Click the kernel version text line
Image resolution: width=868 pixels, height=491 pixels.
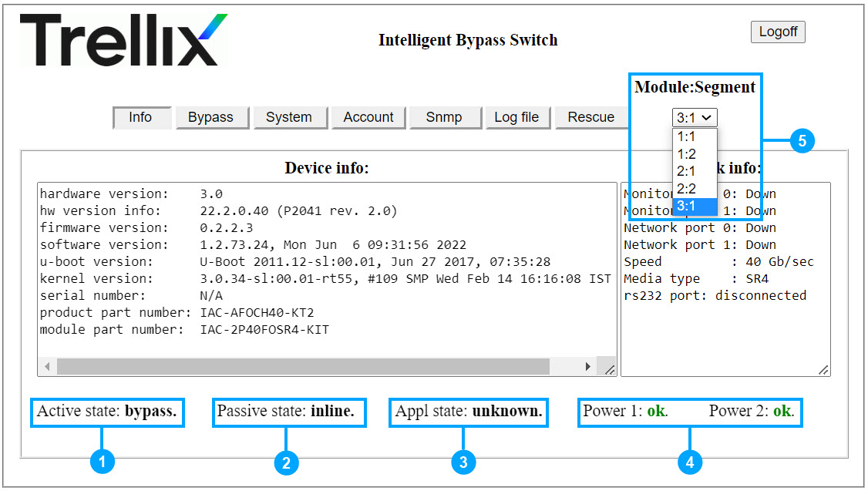coord(325,278)
